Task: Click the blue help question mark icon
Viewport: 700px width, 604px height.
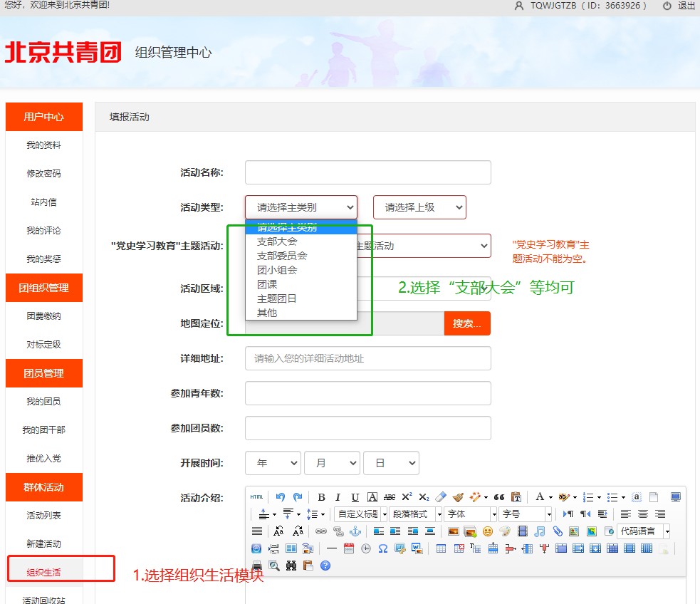Action: coord(325,566)
